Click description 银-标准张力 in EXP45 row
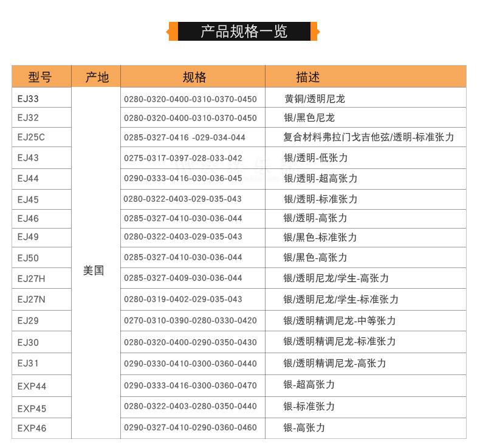 [x=309, y=406]
